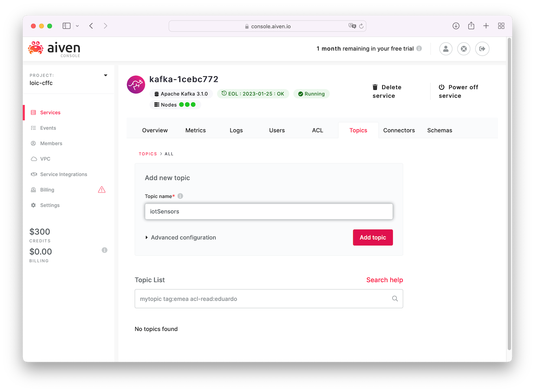Viewport: 535px width, 392px height.
Task: Switch to the Metrics tab
Action: [x=196, y=130]
